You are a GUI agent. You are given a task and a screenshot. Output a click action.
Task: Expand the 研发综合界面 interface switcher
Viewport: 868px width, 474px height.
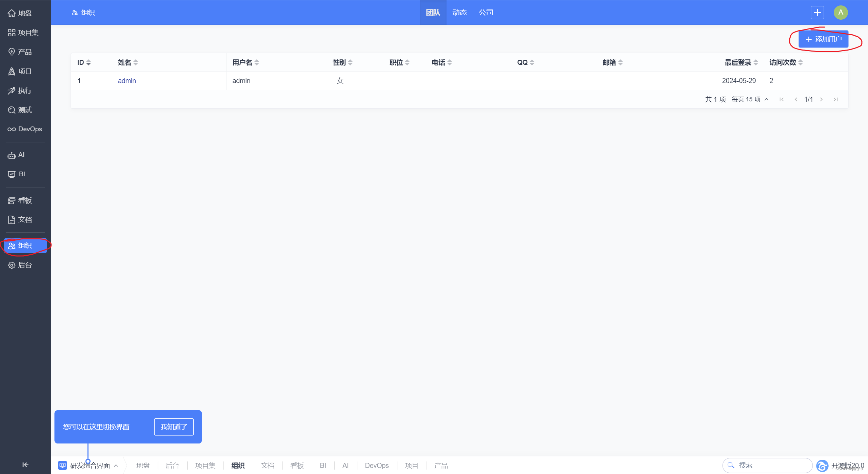(x=90, y=466)
